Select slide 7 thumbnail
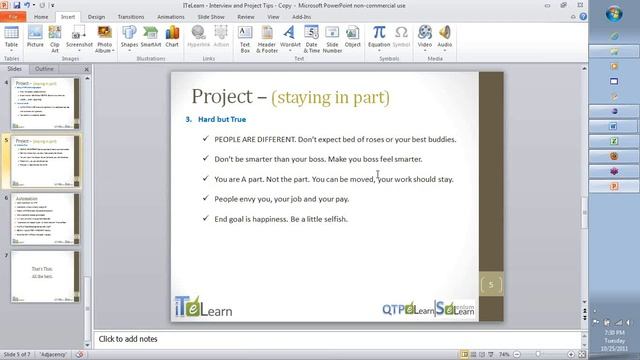Screen dimensions: 640x360 click(45, 276)
